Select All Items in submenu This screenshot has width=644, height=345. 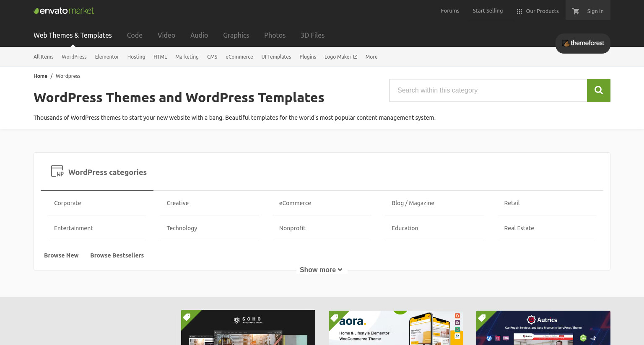tap(44, 57)
